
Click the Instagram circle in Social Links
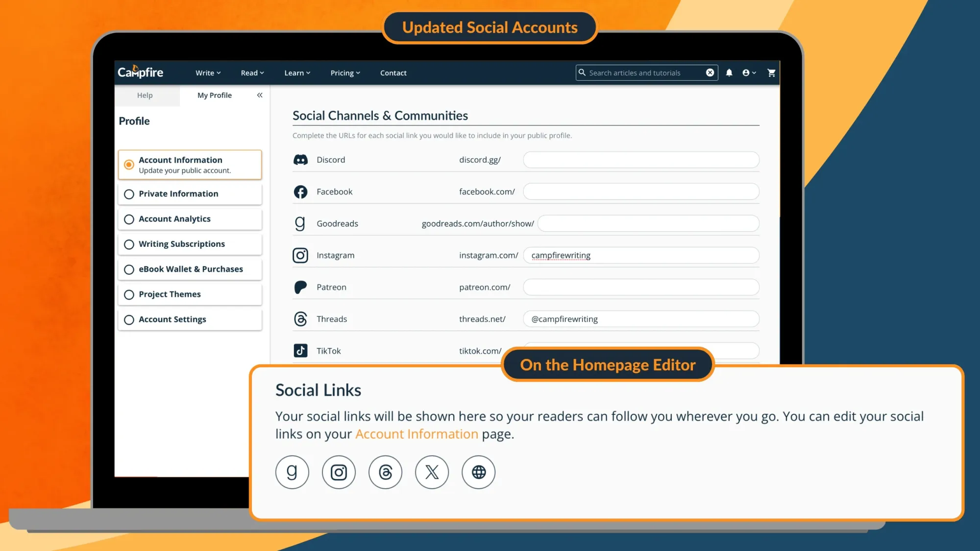click(x=339, y=472)
